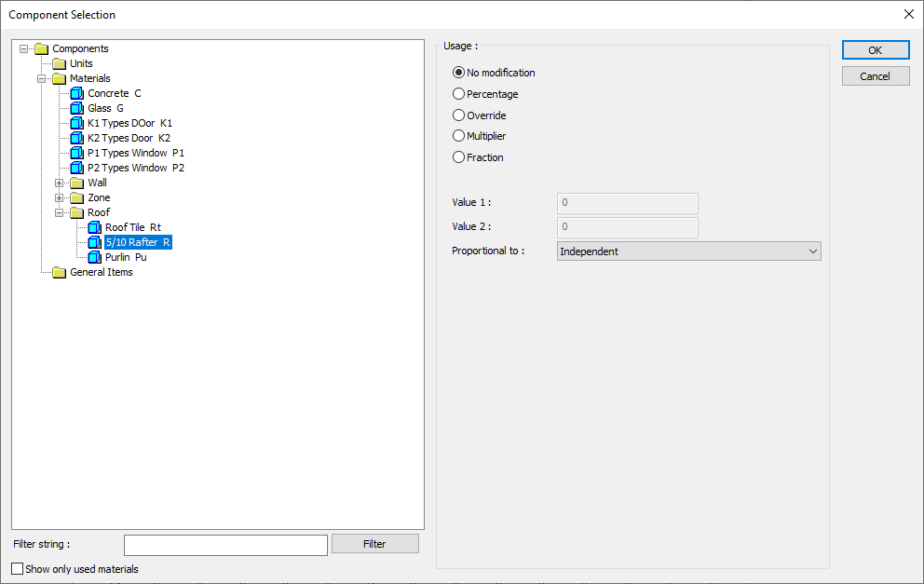Click the Purlin Pu cube icon

[94, 257]
